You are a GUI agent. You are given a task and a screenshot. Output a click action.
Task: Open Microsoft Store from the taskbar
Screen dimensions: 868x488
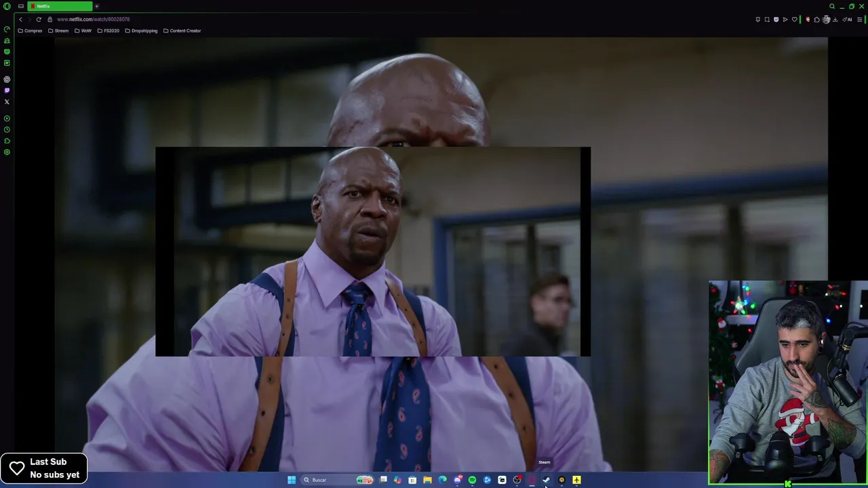[412, 480]
